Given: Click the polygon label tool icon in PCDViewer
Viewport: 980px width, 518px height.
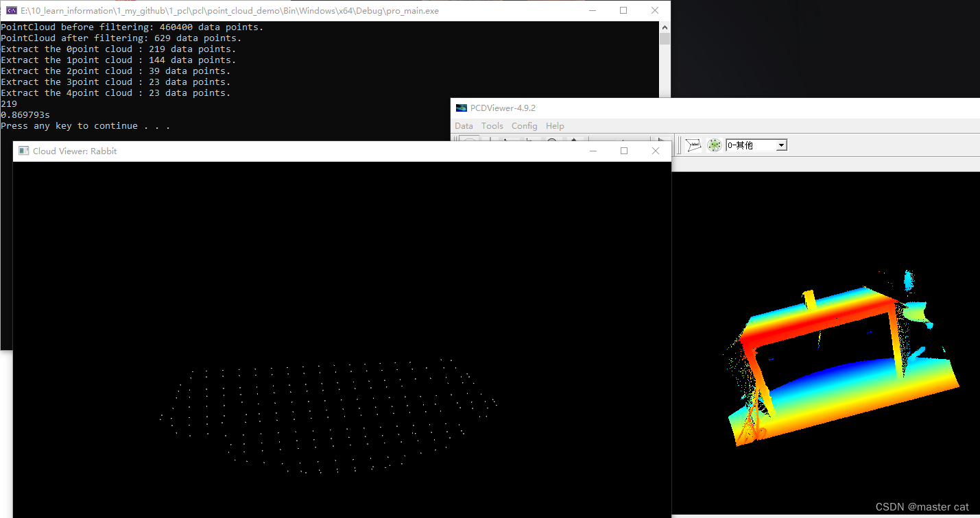Looking at the screenshot, I should [693, 145].
